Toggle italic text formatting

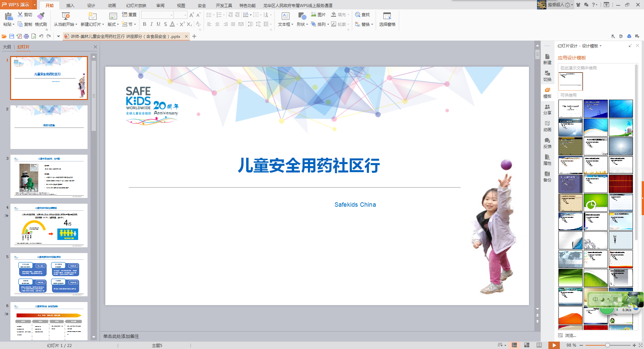pyautogui.click(x=152, y=24)
